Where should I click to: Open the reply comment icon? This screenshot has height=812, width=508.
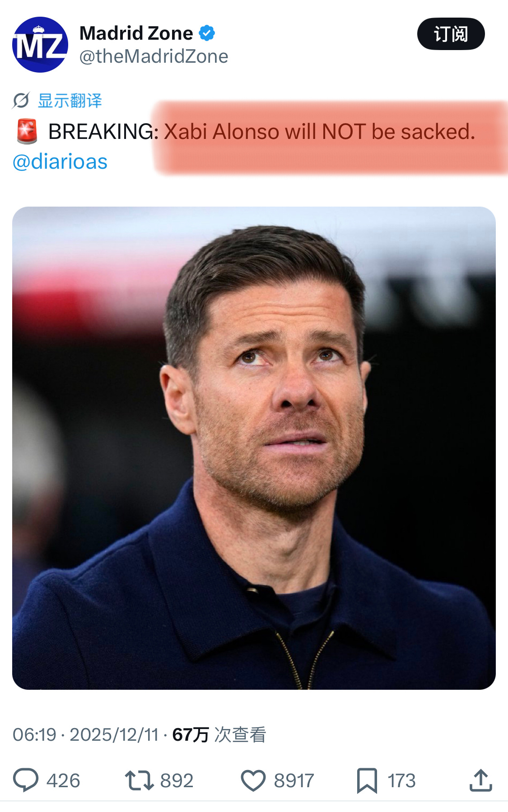click(26, 780)
